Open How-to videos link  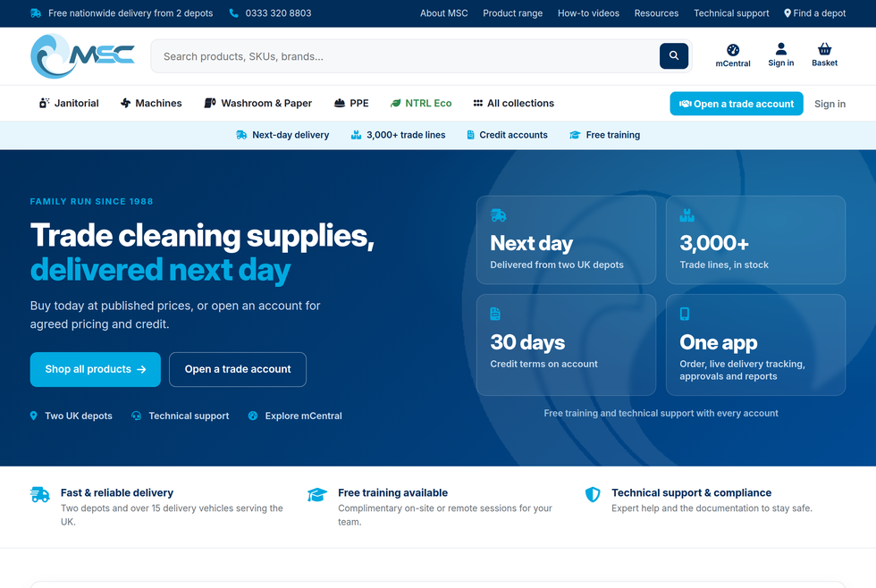(x=588, y=13)
